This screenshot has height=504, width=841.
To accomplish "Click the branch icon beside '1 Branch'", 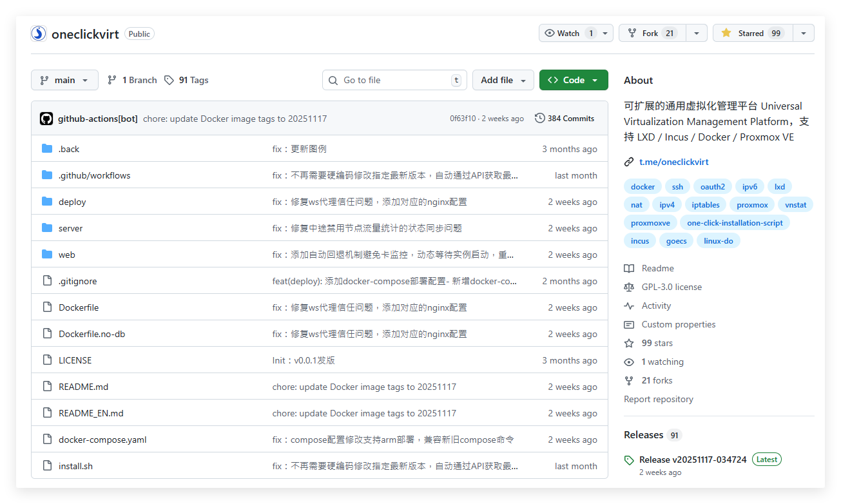I will click(111, 79).
